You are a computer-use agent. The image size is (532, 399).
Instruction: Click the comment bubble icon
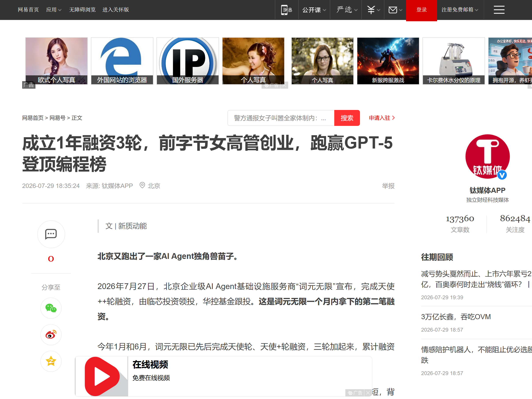coord(51,234)
